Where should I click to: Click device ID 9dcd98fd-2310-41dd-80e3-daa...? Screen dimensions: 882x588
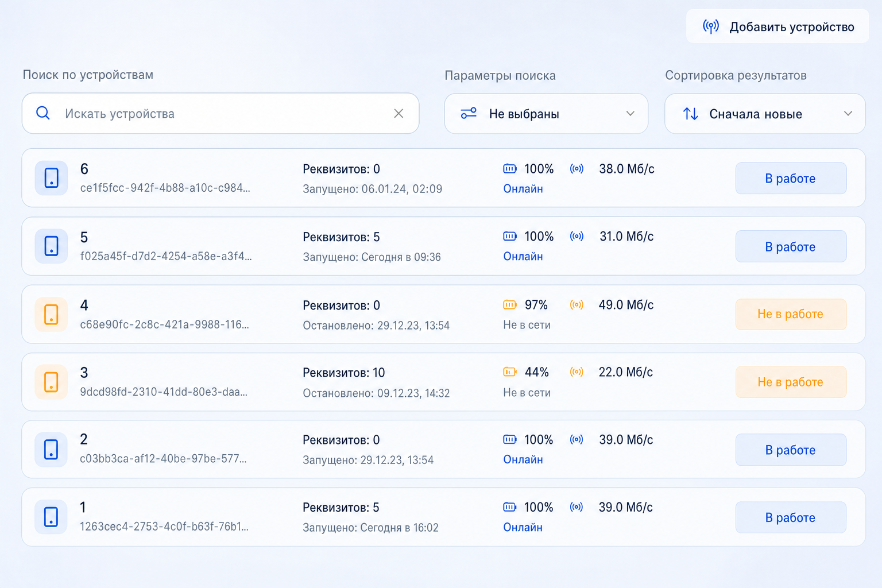point(164,393)
